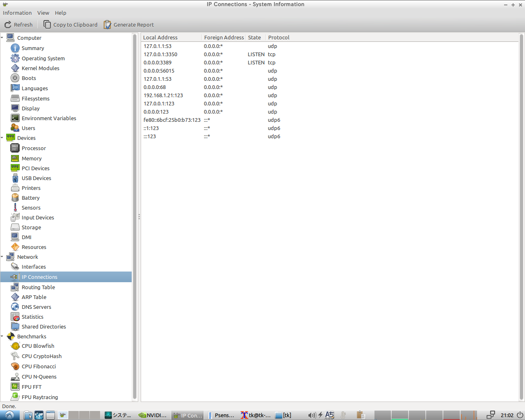Viewport: 525px width, 420px height.
Task: Sort by Local Address column header
Action: click(171, 37)
